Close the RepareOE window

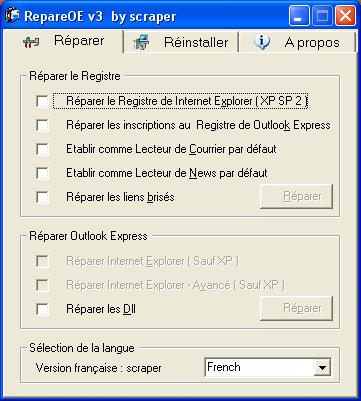345,16
